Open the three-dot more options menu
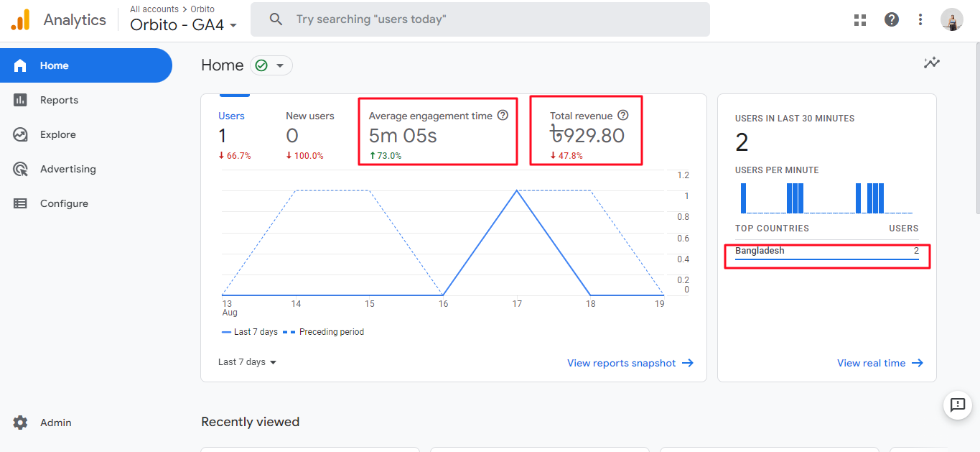 pos(920,19)
